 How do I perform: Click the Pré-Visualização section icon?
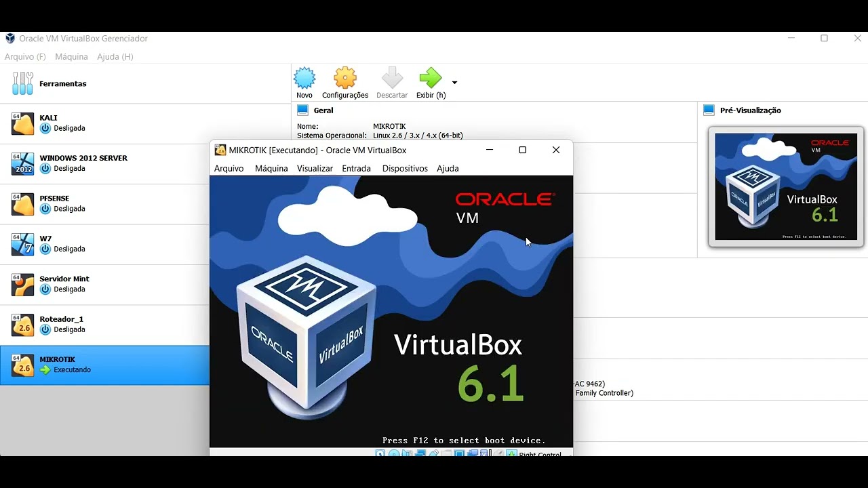pos(709,110)
